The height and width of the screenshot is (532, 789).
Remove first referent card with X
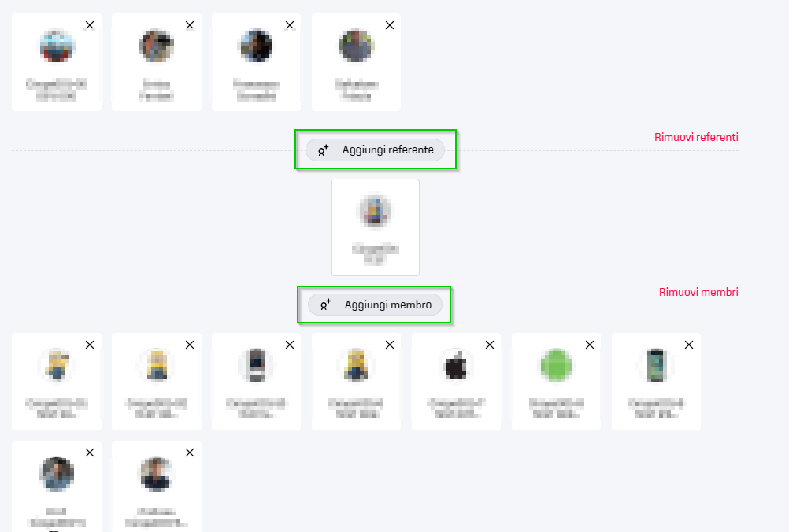pos(90,25)
